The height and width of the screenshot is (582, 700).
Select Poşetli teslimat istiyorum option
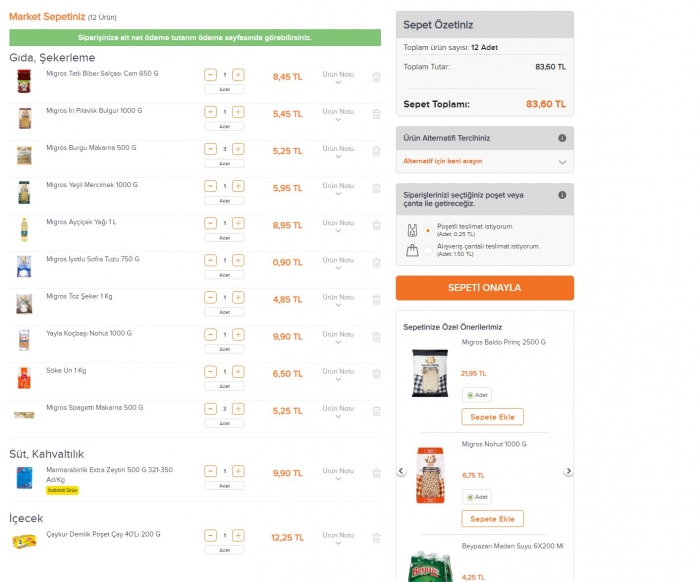[x=428, y=230]
